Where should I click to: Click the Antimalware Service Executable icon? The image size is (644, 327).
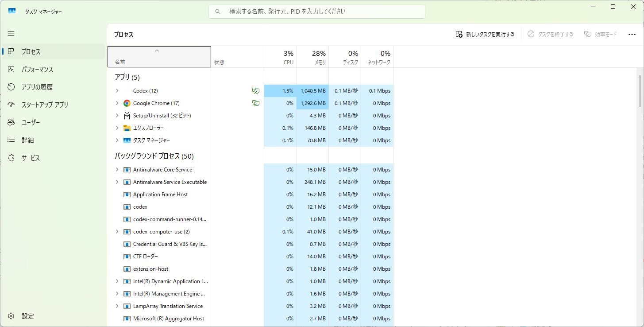pos(127,182)
